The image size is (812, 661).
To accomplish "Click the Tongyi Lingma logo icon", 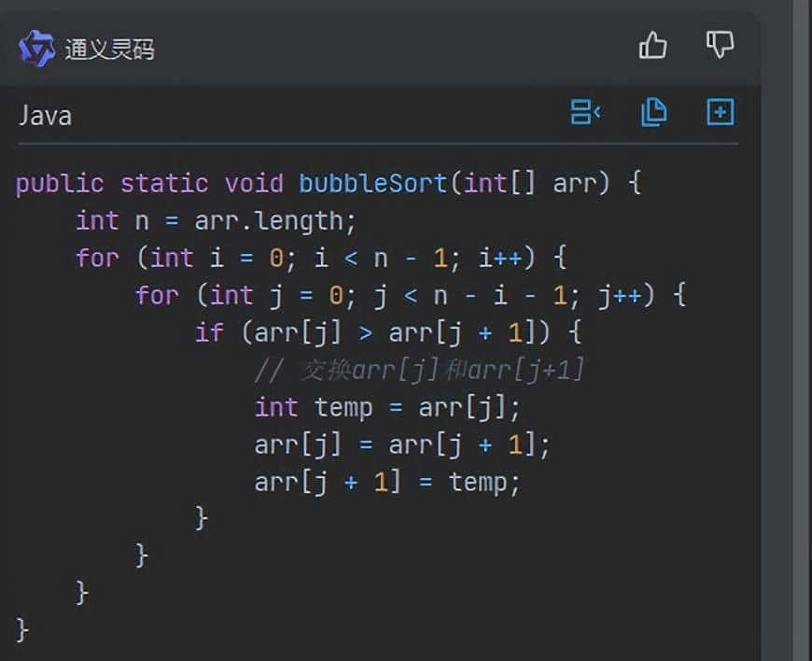I will (x=37, y=49).
